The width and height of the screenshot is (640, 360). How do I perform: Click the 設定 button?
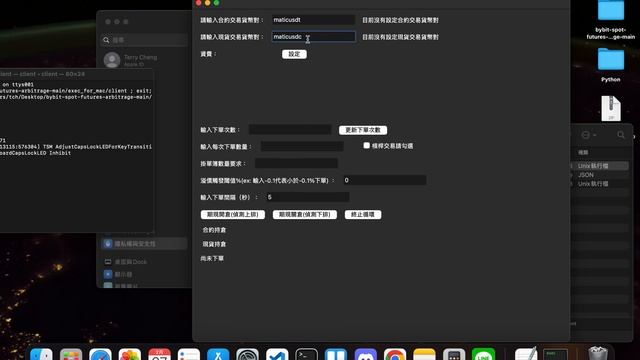click(x=294, y=54)
